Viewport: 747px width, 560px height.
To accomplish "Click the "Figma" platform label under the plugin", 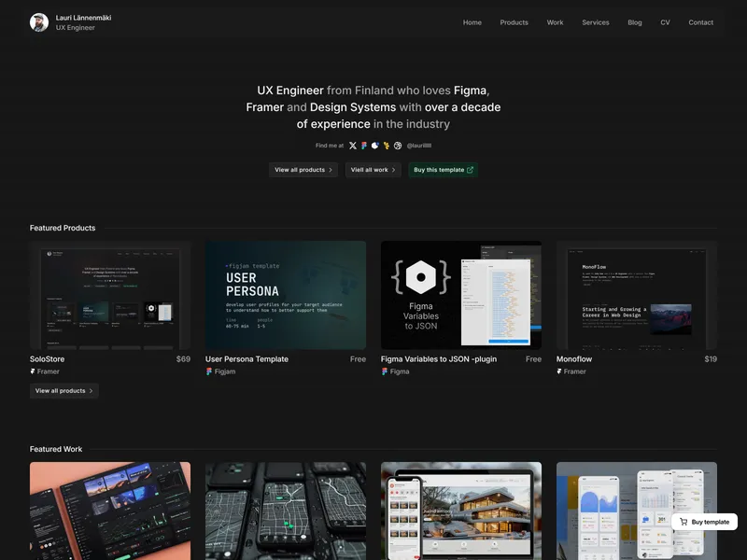I will coord(400,371).
